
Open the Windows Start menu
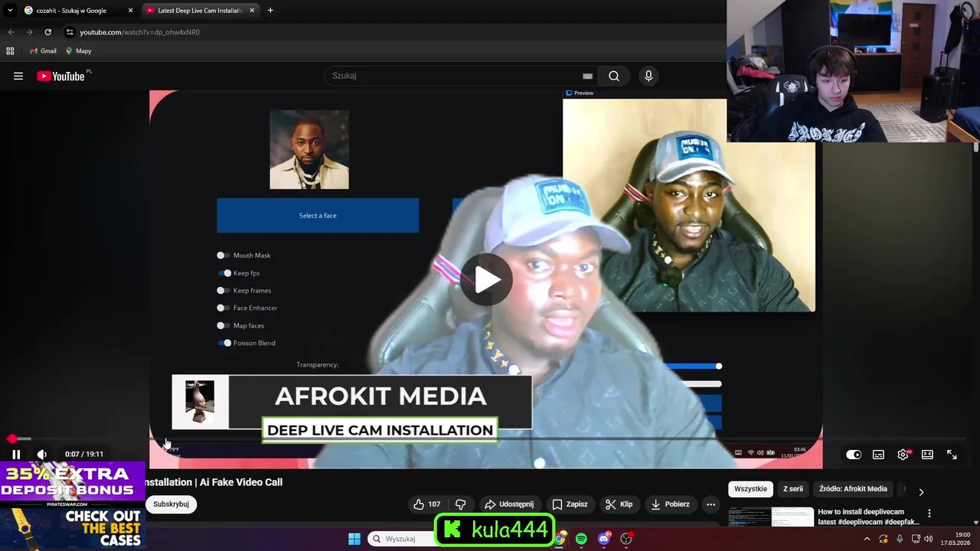coord(354,539)
